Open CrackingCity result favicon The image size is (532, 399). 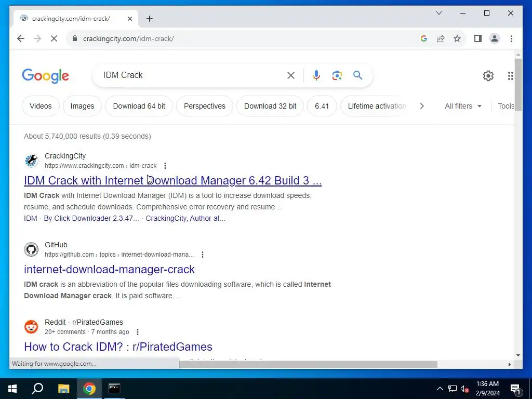(x=31, y=161)
